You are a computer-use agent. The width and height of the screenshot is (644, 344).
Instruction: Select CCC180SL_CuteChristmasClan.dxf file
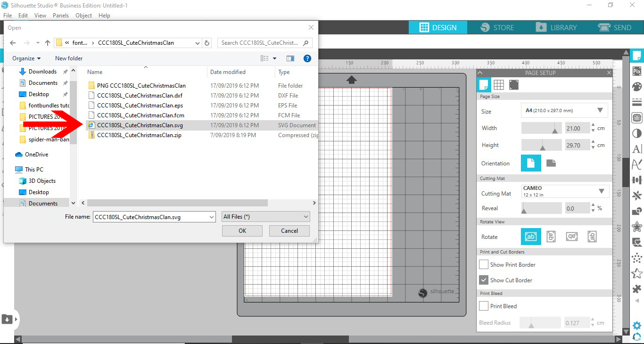140,96
